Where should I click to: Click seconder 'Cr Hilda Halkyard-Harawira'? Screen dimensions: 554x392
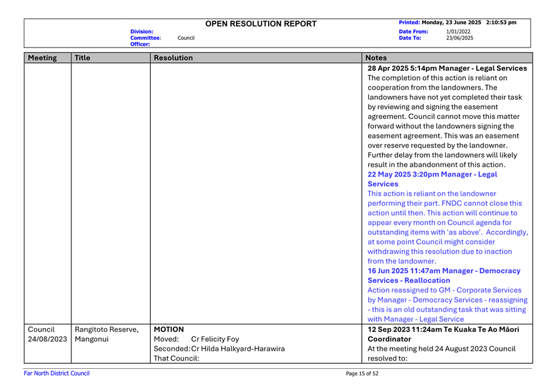pyautogui.click(x=238, y=349)
